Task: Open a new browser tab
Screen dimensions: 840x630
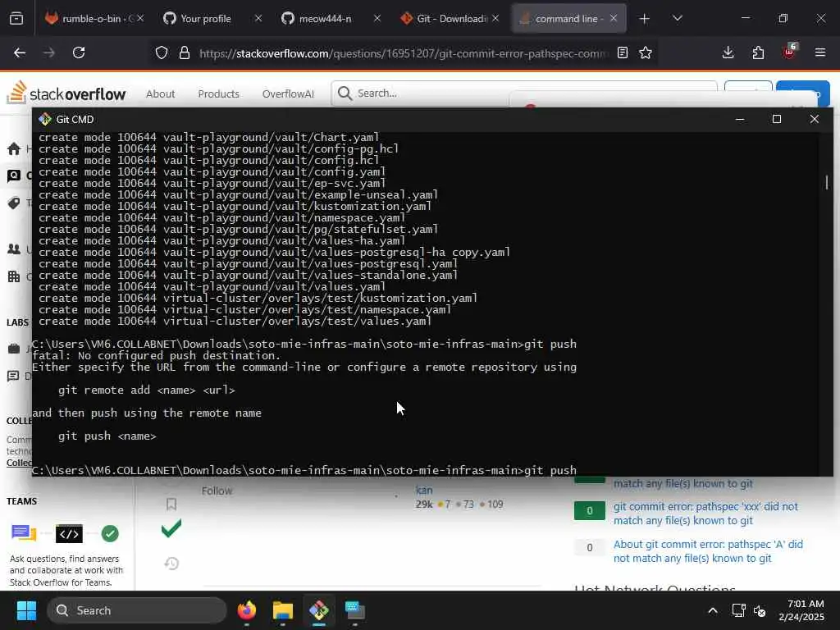Action: pos(645,19)
